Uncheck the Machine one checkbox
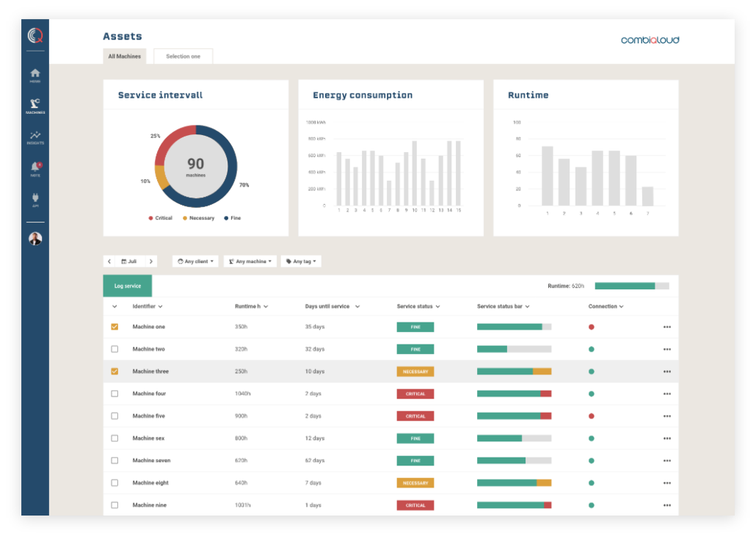The height and width of the screenshot is (539, 756). click(x=115, y=326)
